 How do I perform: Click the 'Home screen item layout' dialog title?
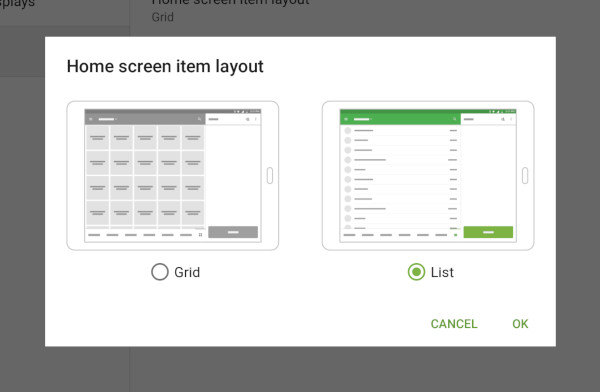click(x=165, y=67)
